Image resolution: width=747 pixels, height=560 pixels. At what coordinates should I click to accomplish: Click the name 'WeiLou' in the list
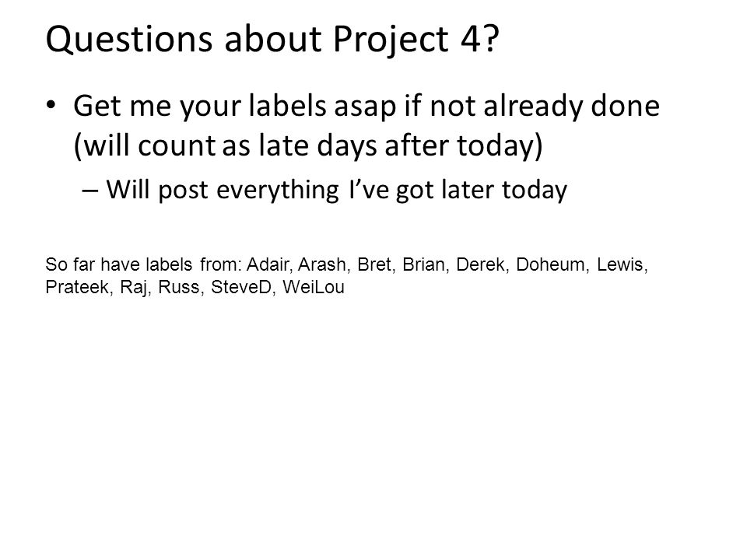[314, 287]
